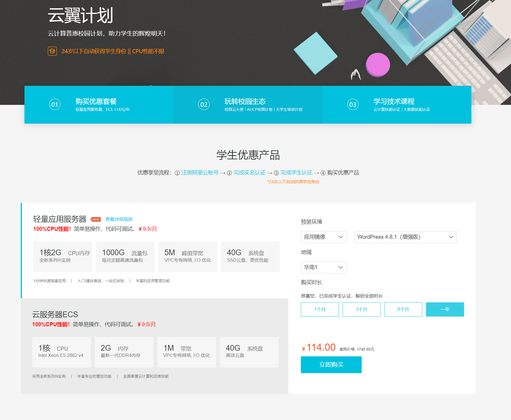Screen dimensions: 511x420
Task: Click 丰富专业的管控功能 text
Action: pyautogui.click(x=94, y=376)
